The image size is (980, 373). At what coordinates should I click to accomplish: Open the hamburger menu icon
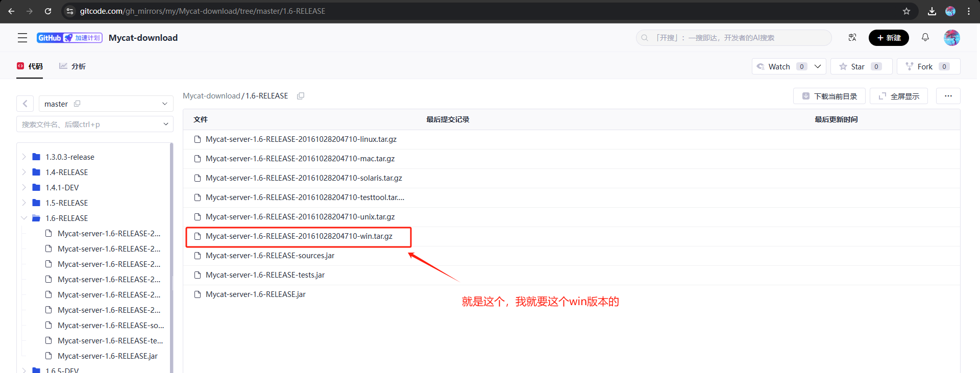tap(22, 38)
